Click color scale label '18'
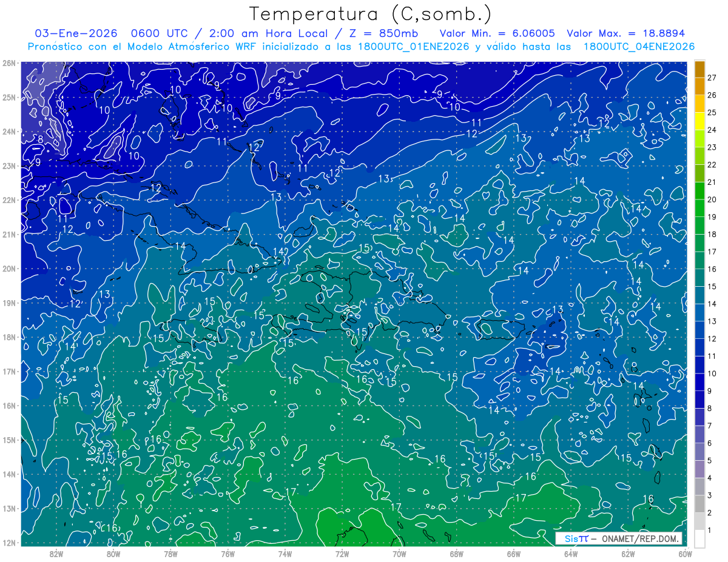Viewport: 728px width, 562px height. click(712, 234)
